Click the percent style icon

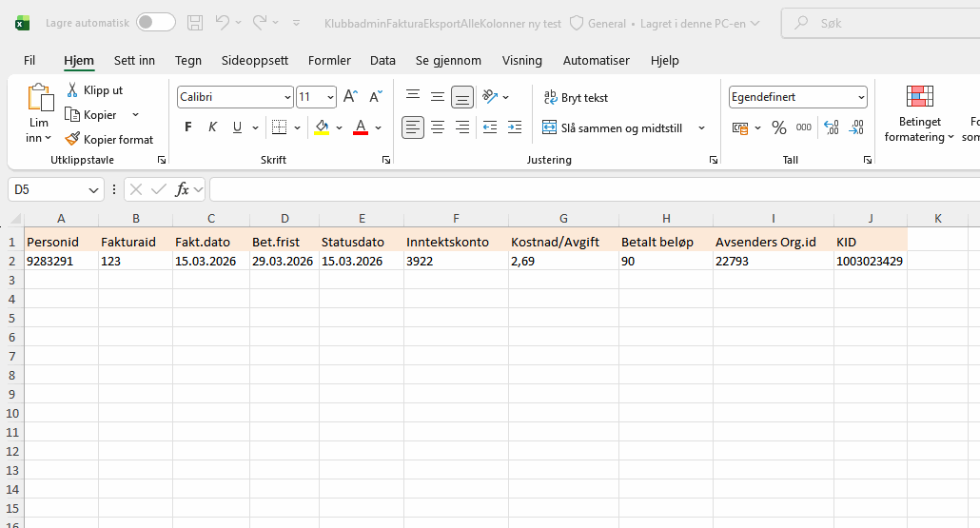point(778,127)
